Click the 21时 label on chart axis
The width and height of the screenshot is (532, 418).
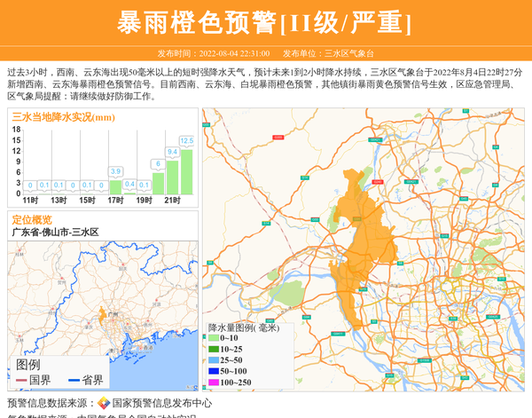171,201
